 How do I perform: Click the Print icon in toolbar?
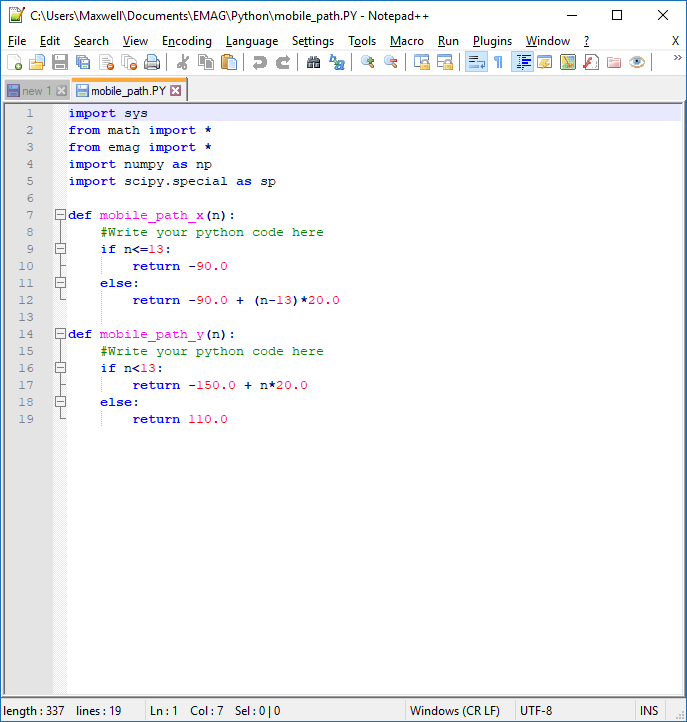click(152, 62)
